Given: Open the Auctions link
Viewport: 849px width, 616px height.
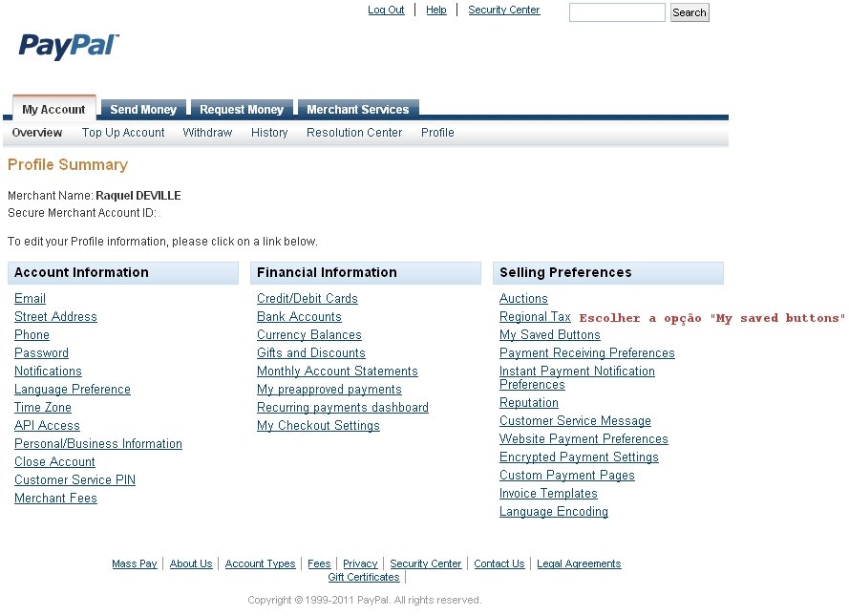Looking at the screenshot, I should point(523,298).
